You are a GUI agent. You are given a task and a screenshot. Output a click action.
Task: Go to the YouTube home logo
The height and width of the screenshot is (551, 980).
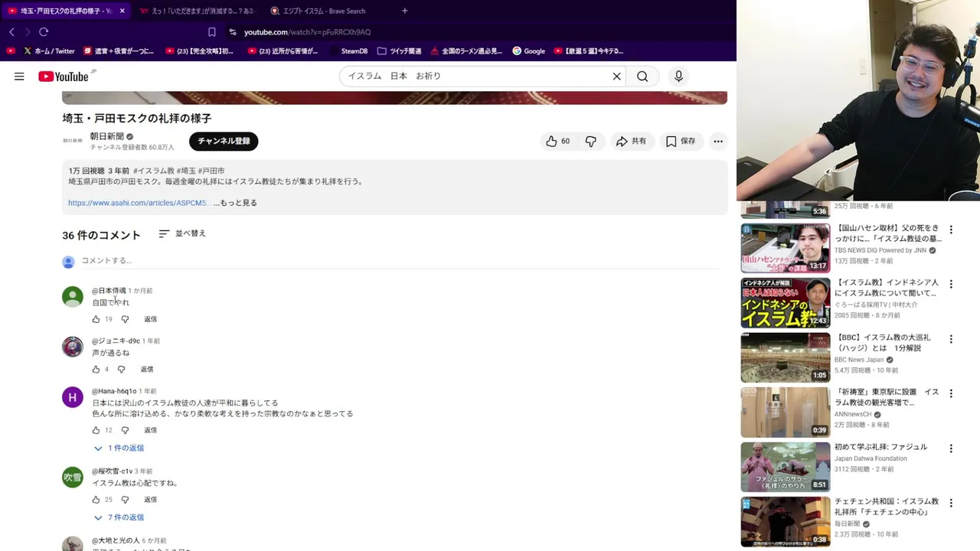click(64, 77)
